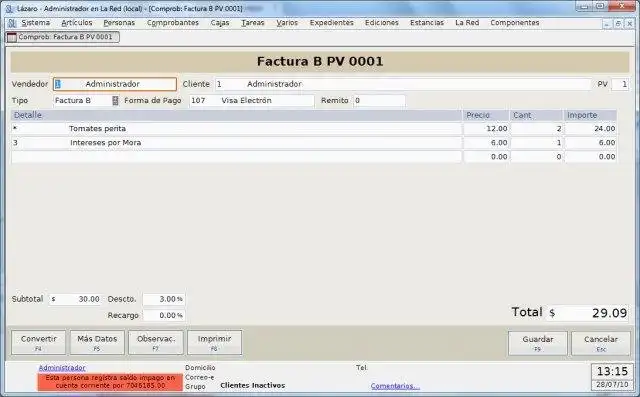Click the 24.00 importe cell
The image size is (640, 397).
pos(590,129)
